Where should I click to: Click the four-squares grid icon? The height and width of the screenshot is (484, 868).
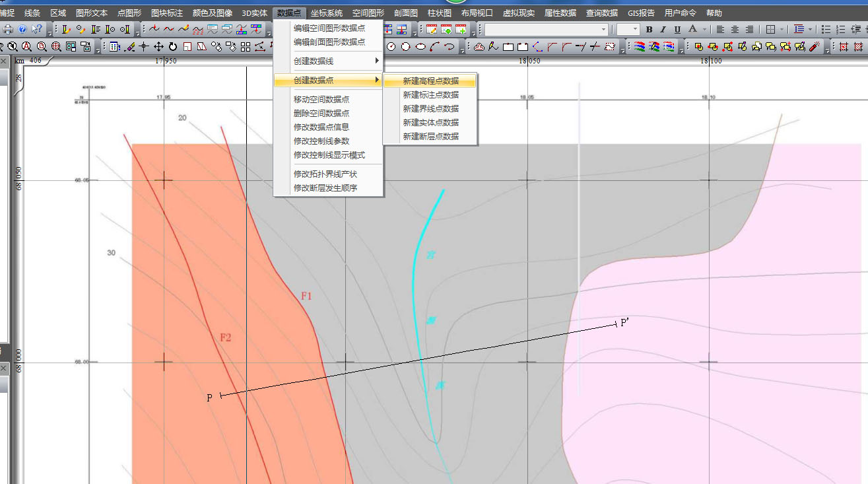246,47
